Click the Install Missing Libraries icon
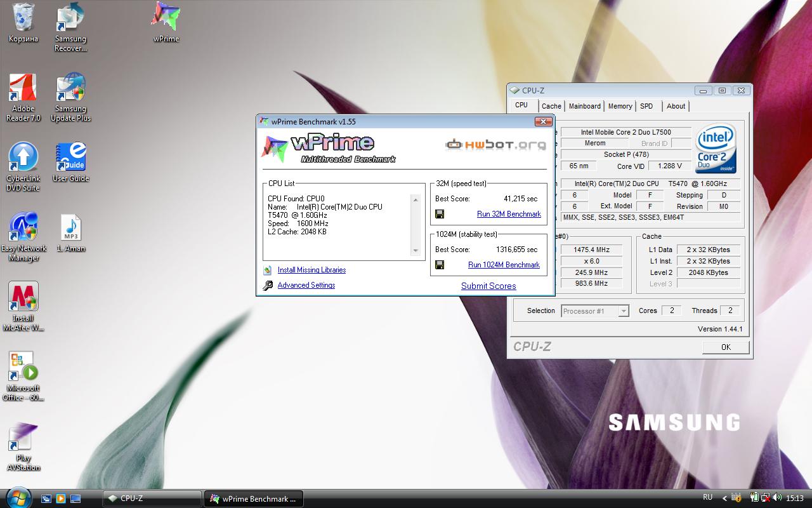This screenshot has height=508, width=812. (268, 270)
